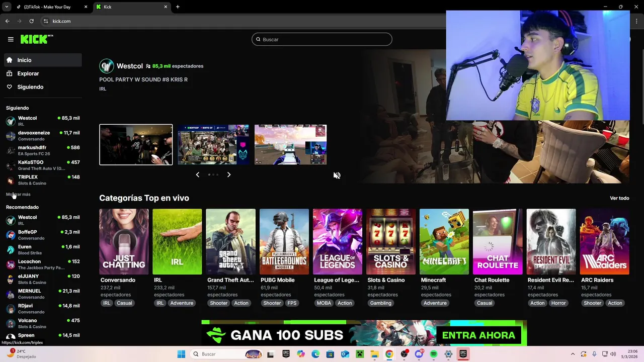Viewport: 644px width, 362px height.
Task: Open Explorar in the sidebar
Action: 43,73
